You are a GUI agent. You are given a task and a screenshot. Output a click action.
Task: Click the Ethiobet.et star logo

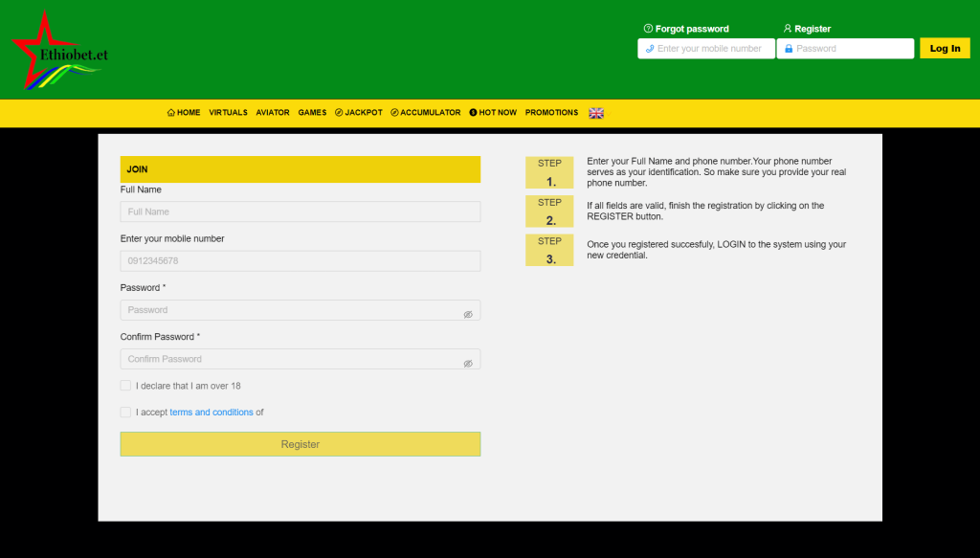[x=60, y=50]
